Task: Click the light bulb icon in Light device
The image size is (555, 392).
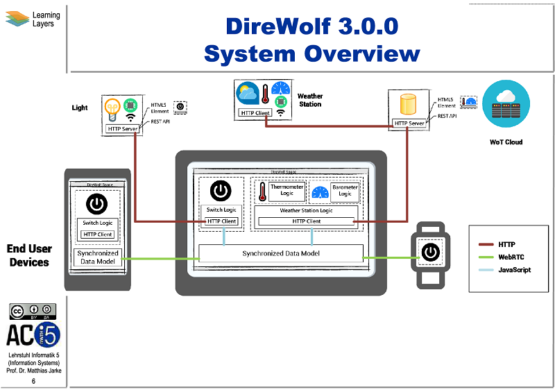Action: pyautogui.click(x=112, y=110)
